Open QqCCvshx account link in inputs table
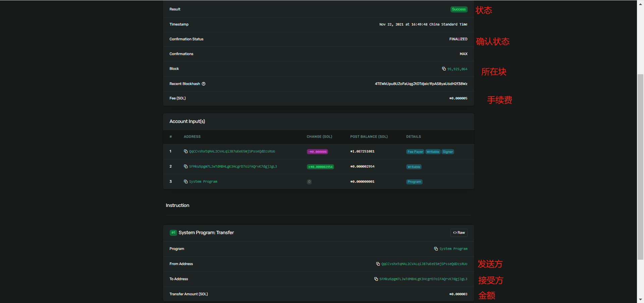 click(232, 151)
